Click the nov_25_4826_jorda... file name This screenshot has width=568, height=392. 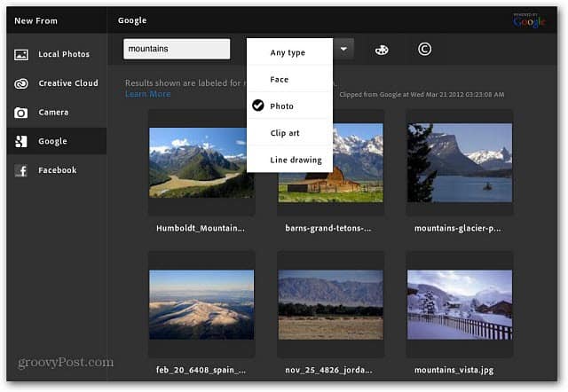tap(328, 370)
